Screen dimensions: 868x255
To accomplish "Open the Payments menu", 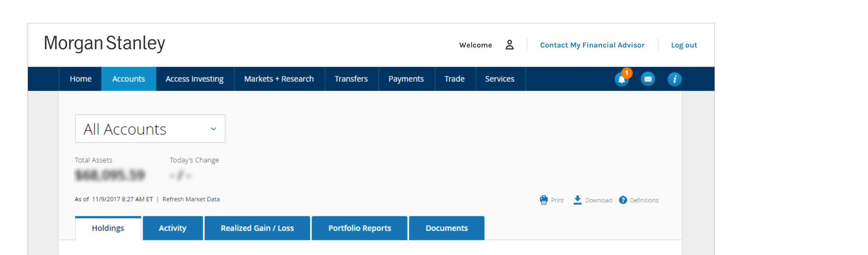I will pos(406,79).
